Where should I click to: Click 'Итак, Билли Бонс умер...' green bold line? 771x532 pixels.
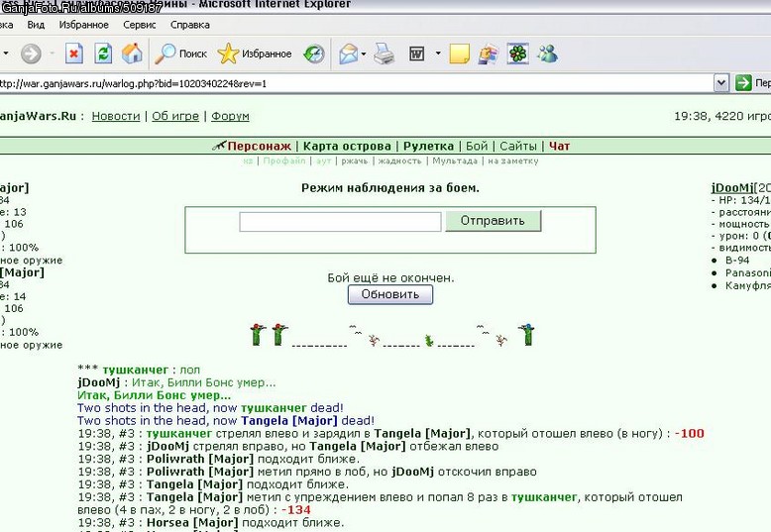tap(154, 395)
